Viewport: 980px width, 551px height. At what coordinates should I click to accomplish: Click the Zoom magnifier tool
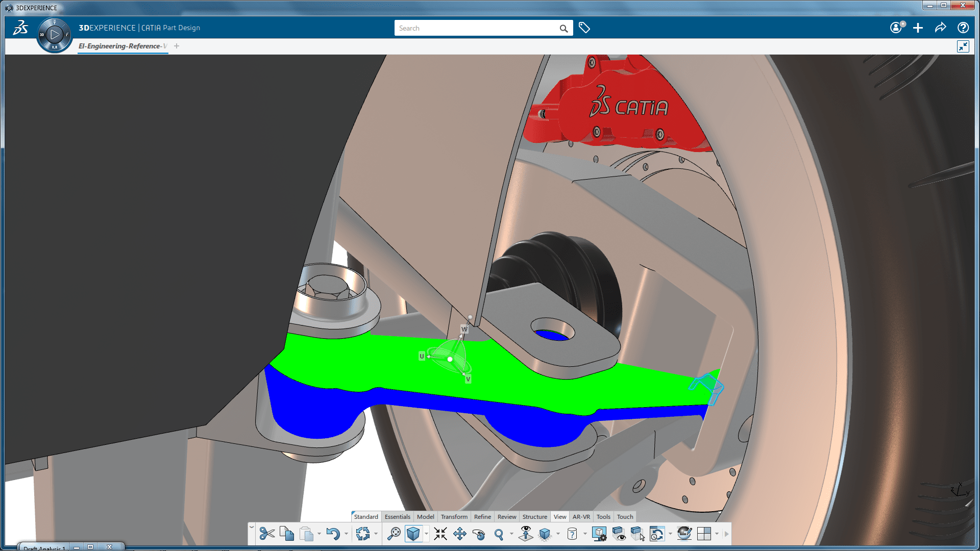point(499,534)
